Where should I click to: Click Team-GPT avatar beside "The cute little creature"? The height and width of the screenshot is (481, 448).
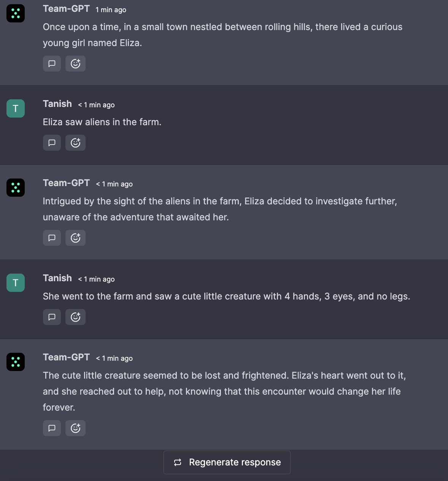click(x=16, y=362)
